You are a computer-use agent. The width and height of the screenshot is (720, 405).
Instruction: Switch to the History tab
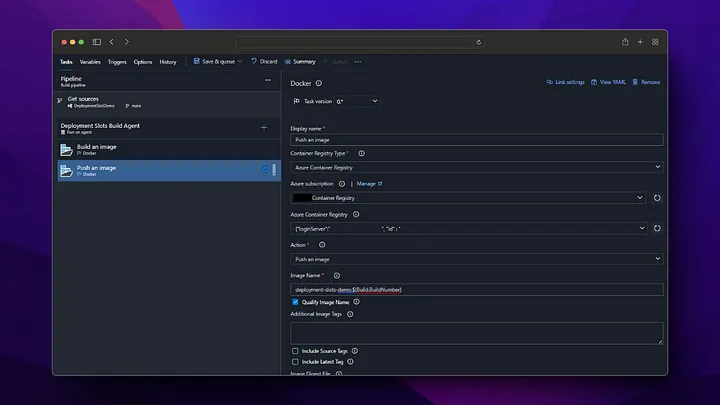tap(168, 62)
